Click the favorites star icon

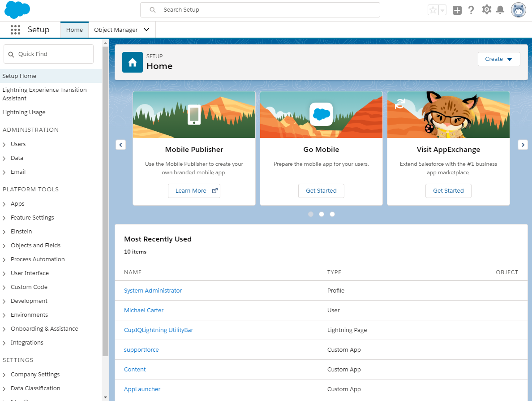pos(433,10)
